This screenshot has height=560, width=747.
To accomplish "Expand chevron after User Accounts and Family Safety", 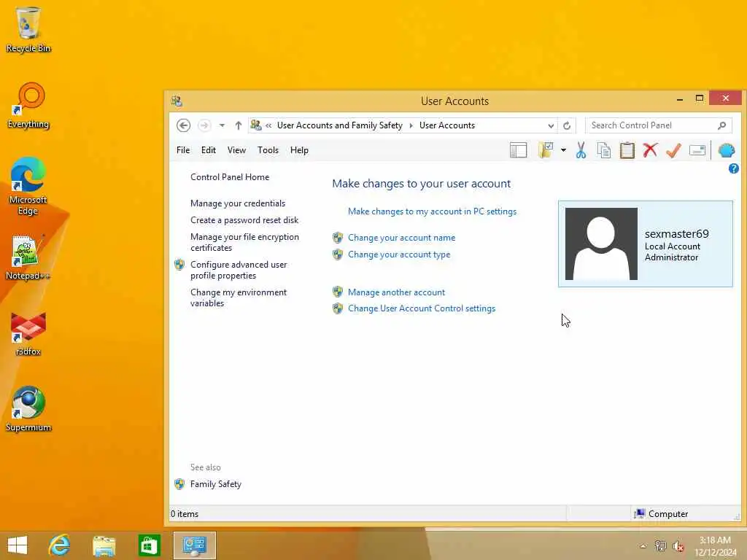I will point(411,125).
